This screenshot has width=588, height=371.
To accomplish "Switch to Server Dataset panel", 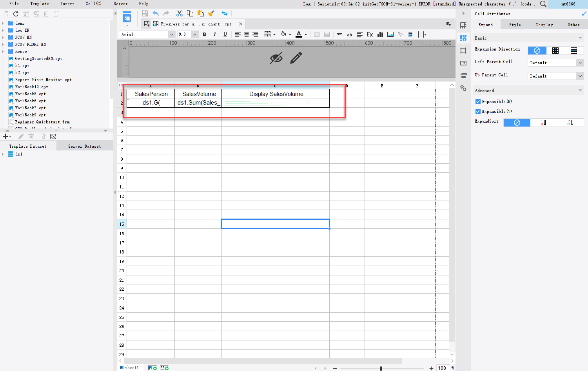I will point(84,146).
